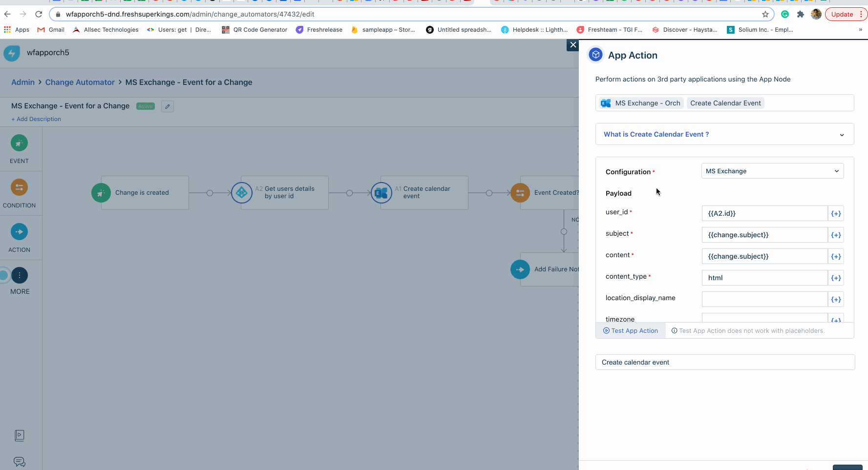
Task: Click the Create calendar event label field
Action: tap(725, 362)
